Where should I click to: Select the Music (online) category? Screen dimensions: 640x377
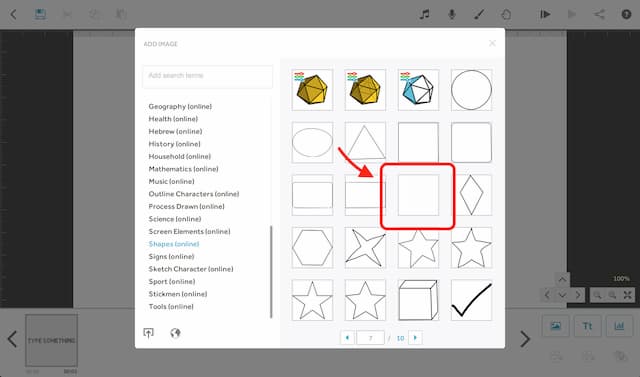coord(171,182)
